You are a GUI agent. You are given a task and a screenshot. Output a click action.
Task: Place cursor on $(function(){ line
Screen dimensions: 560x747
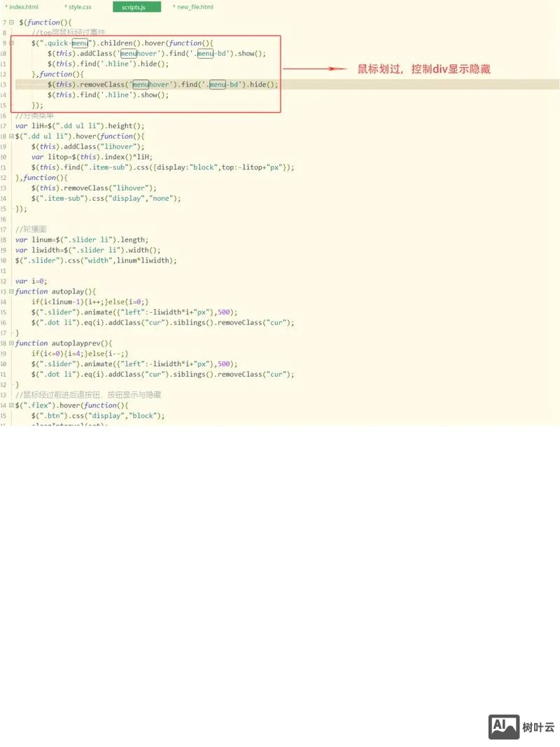pos(45,22)
